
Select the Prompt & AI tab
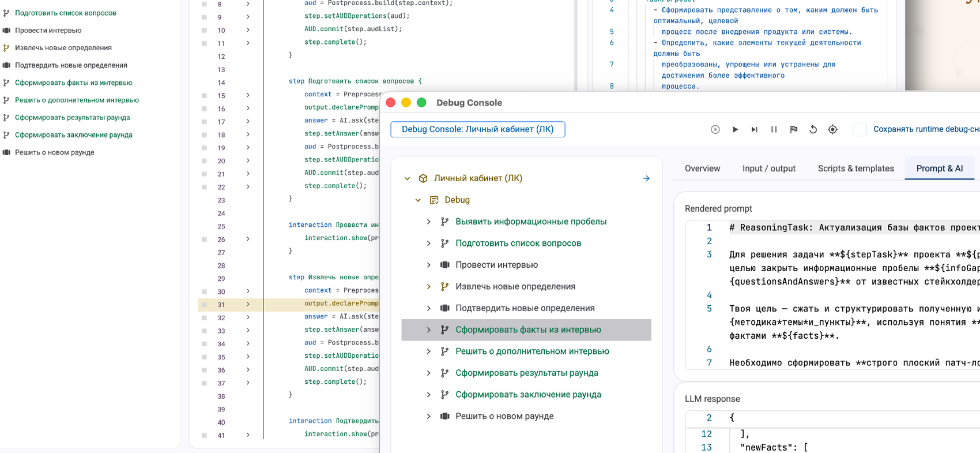coord(940,169)
